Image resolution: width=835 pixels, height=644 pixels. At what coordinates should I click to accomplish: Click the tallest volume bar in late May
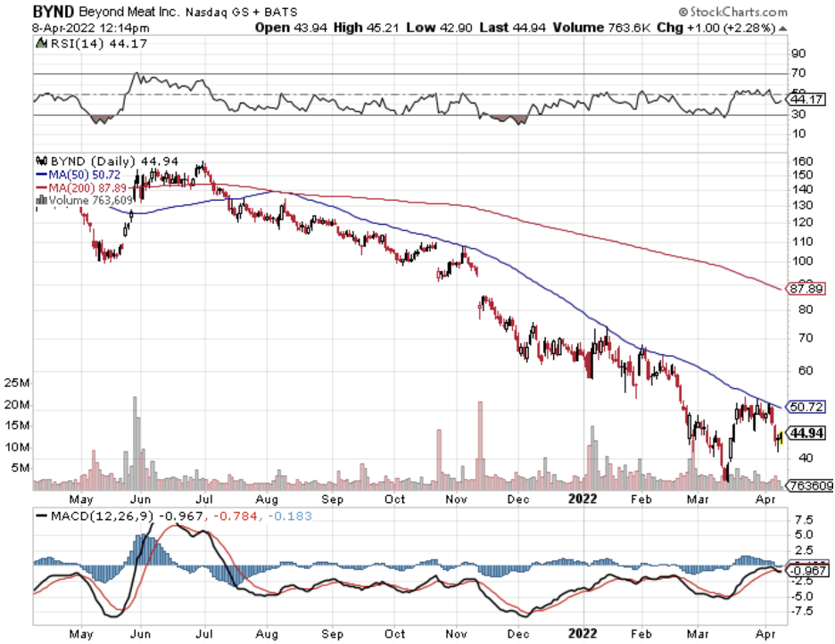click(135, 442)
